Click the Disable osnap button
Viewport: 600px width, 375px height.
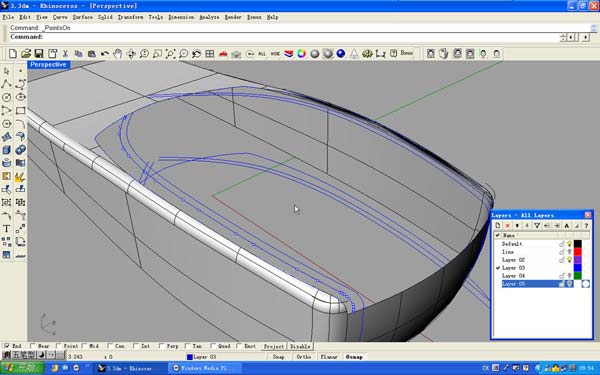coord(300,346)
